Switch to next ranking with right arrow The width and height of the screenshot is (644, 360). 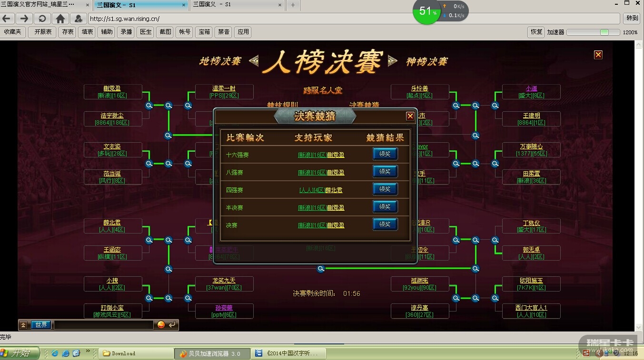393,60
